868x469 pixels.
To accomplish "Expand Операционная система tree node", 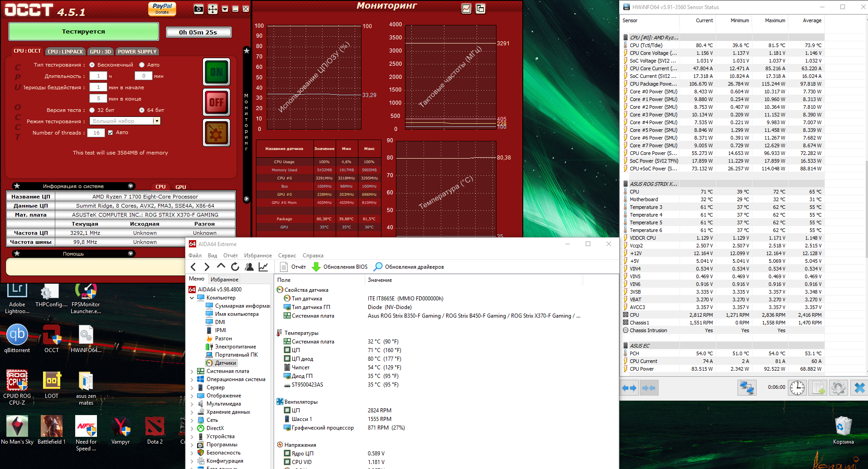I will tap(192, 379).
